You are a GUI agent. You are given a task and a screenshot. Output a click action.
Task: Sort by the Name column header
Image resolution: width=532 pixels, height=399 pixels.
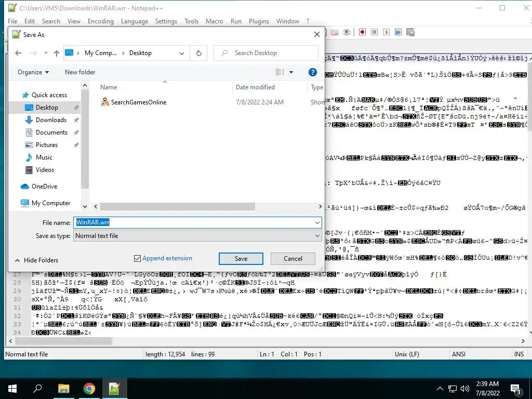pos(109,87)
